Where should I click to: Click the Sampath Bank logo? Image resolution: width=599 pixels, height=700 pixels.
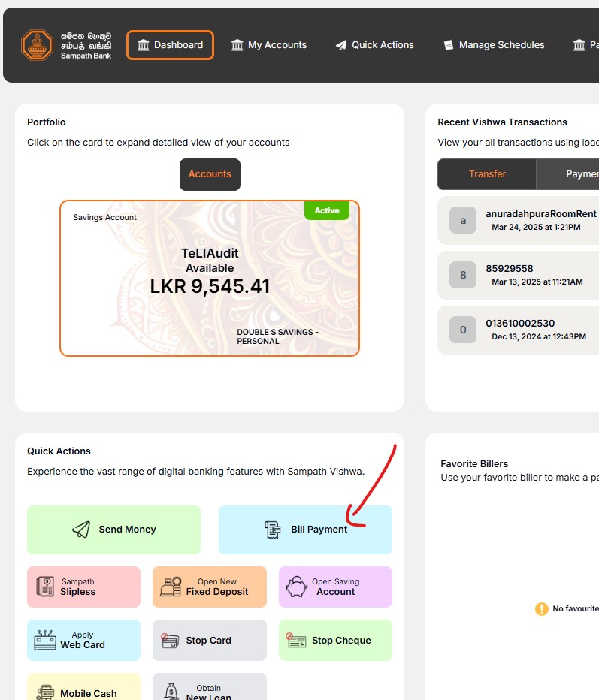(66, 45)
